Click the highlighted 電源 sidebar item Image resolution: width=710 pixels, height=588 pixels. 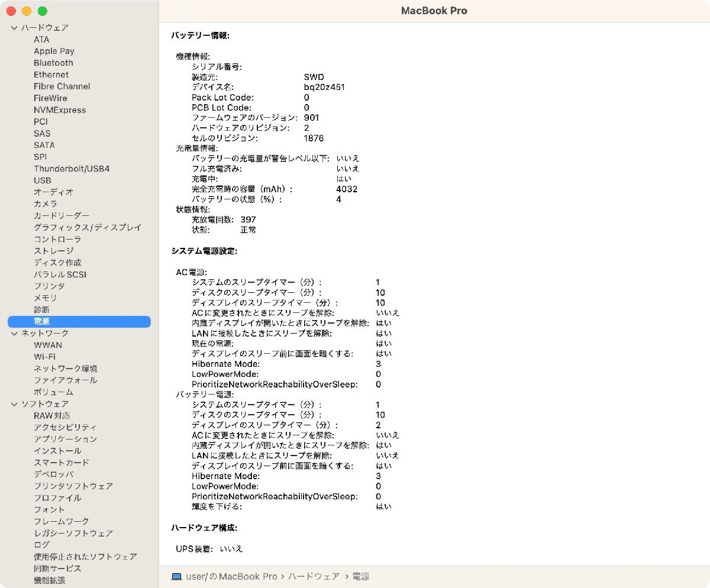click(79, 322)
